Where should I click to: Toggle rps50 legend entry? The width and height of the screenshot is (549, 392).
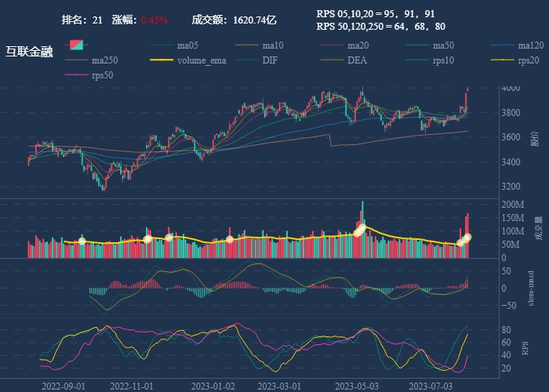tap(89, 75)
